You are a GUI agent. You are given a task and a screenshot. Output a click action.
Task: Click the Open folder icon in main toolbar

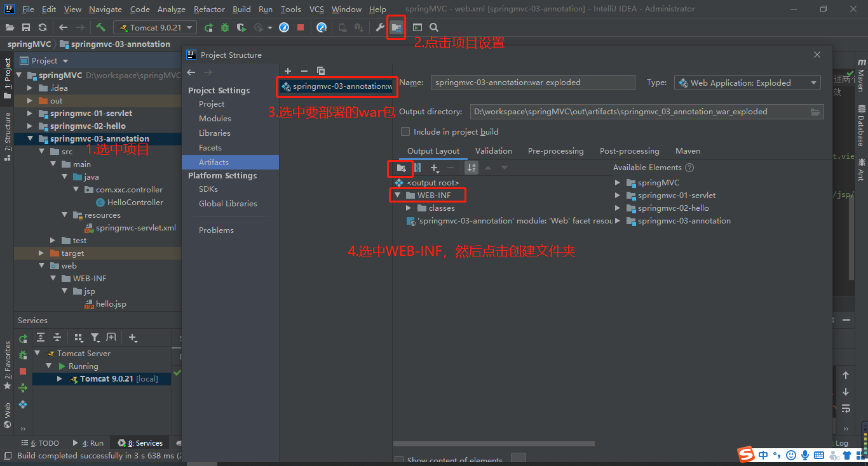coord(10,27)
